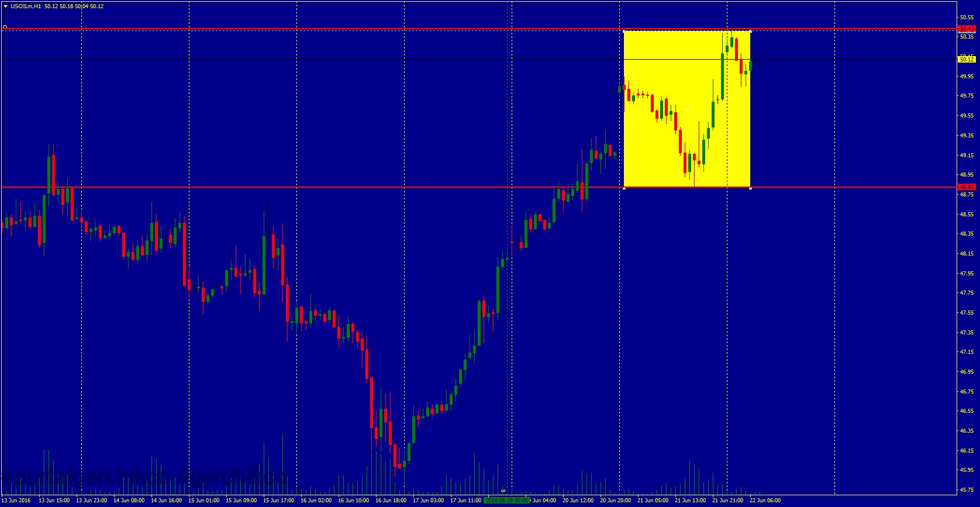Click the small D label at left edge
Screen dimensions: 980x507
5,27
